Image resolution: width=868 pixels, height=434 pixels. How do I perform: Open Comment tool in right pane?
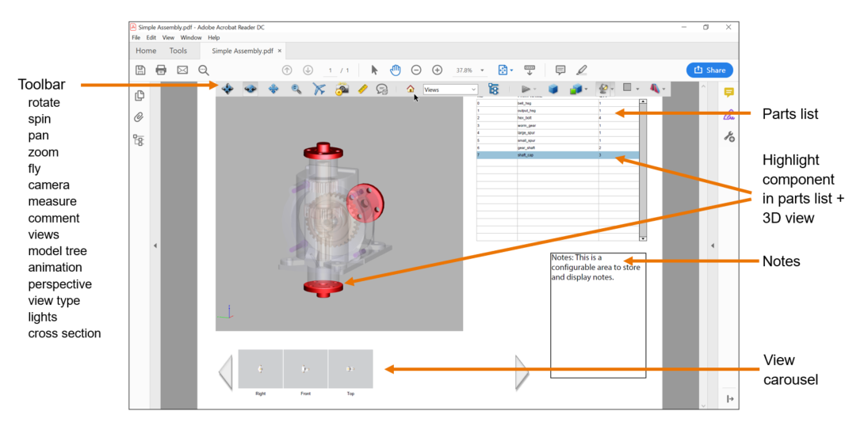click(x=729, y=93)
